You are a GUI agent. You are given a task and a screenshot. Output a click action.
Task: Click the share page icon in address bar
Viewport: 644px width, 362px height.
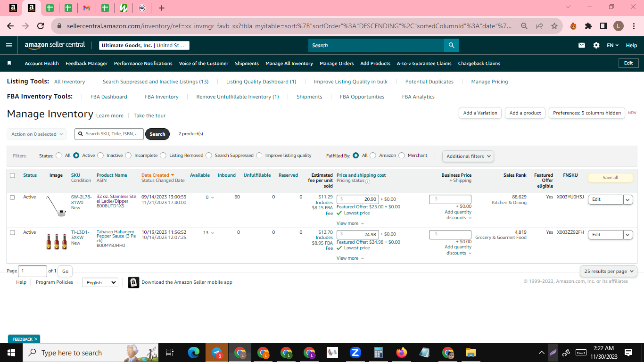pyautogui.click(x=539, y=26)
